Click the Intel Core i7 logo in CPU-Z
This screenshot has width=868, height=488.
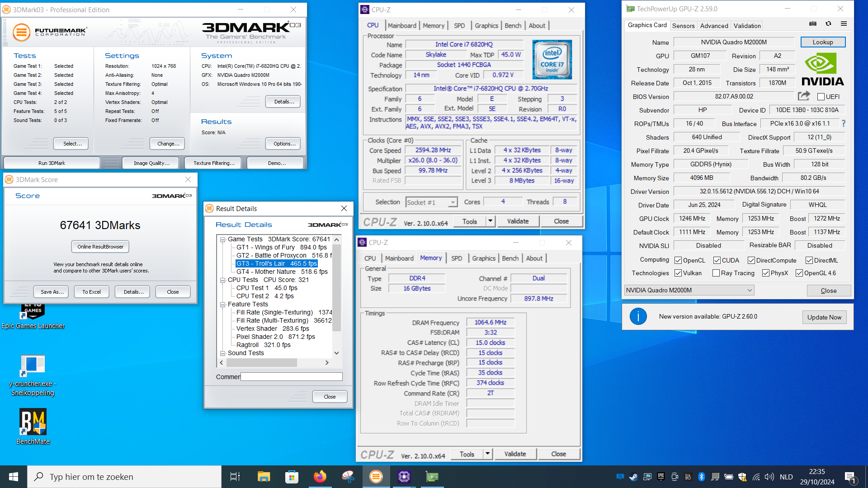point(552,60)
